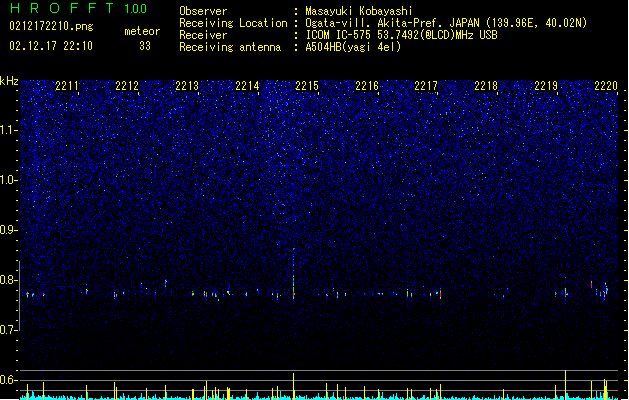Click the 2214 time axis marker
This screenshot has height=400, width=629.
coord(247,86)
